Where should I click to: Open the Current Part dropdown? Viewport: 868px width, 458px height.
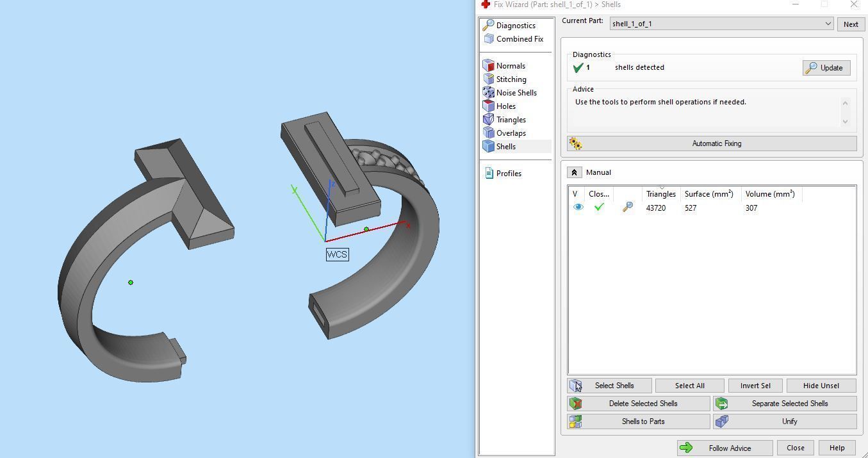point(721,24)
